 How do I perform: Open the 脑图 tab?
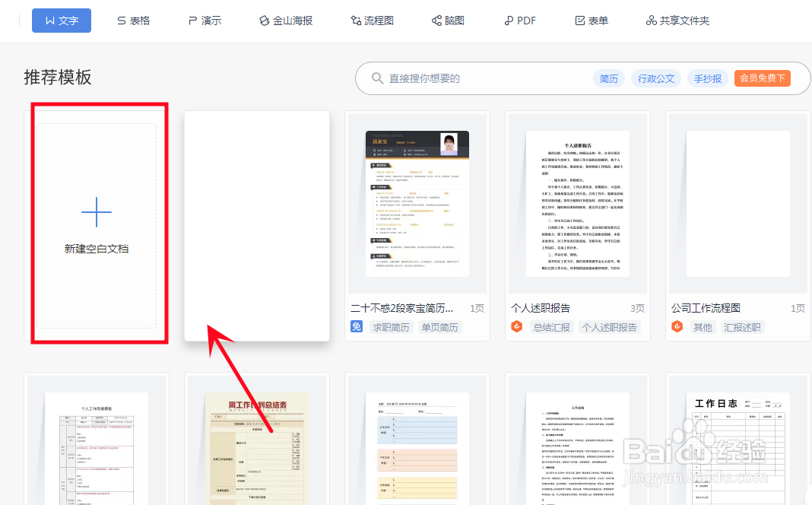pos(448,21)
